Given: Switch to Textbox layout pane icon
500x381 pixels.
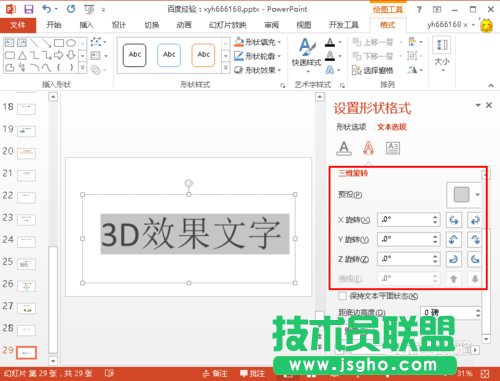Looking at the screenshot, I should 393,148.
